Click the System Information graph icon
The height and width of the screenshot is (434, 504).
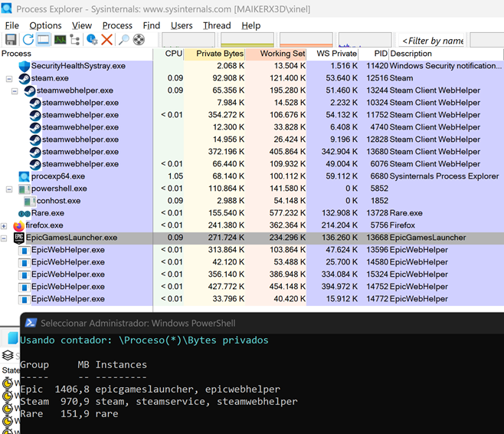click(60, 40)
